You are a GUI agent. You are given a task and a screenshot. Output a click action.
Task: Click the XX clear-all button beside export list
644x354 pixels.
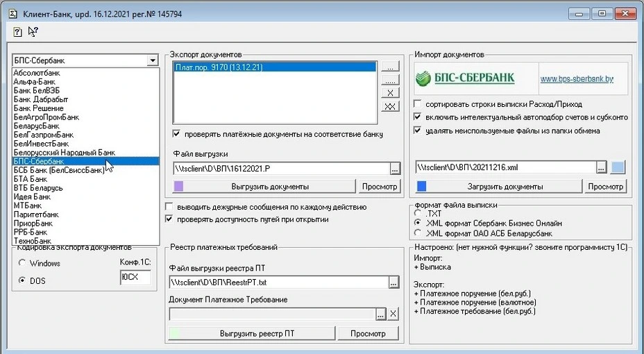click(x=391, y=106)
